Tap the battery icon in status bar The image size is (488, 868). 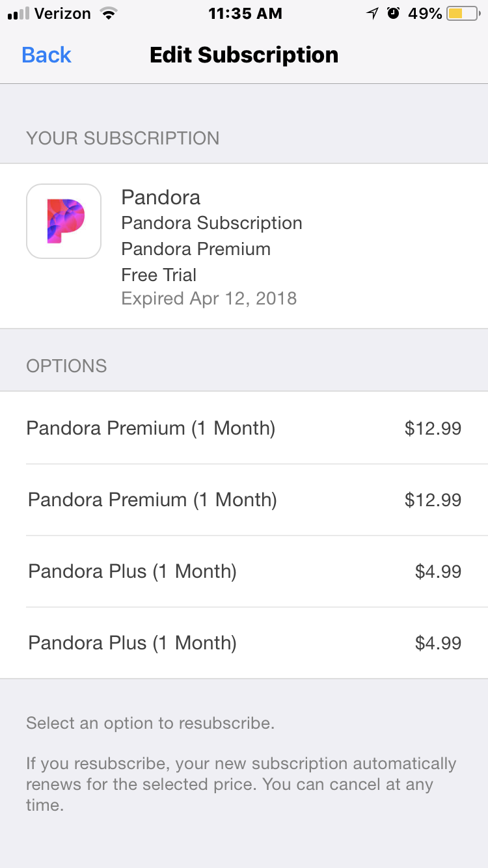pos(463,14)
